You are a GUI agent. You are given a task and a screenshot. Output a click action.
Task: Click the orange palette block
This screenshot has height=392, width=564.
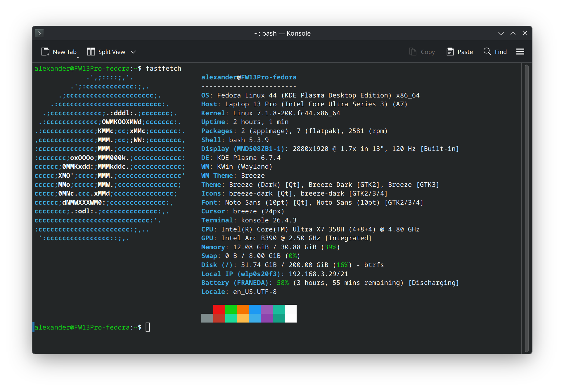tap(243, 309)
